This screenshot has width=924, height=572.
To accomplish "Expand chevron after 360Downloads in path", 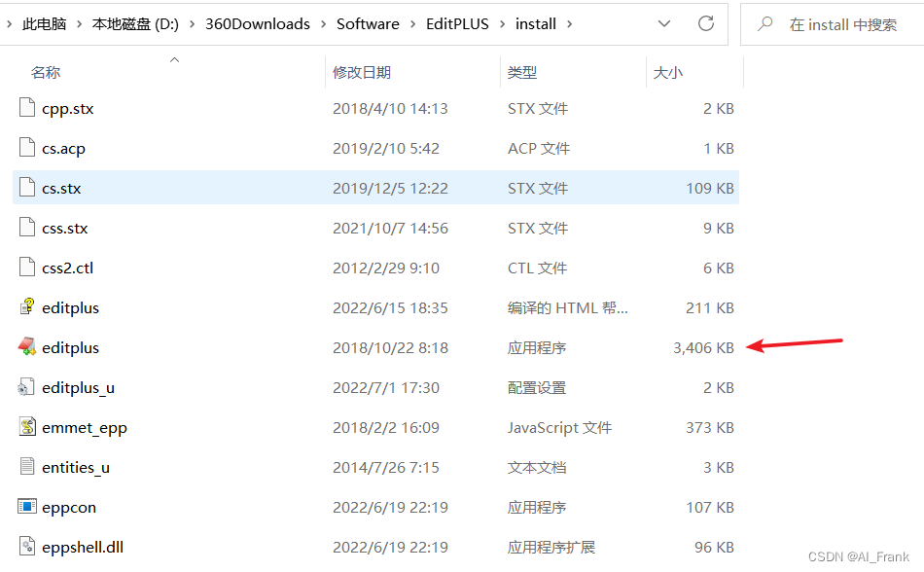I will pyautogui.click(x=324, y=24).
